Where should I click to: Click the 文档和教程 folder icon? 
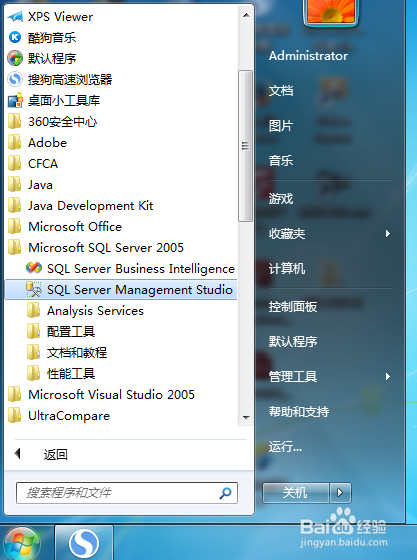34,352
